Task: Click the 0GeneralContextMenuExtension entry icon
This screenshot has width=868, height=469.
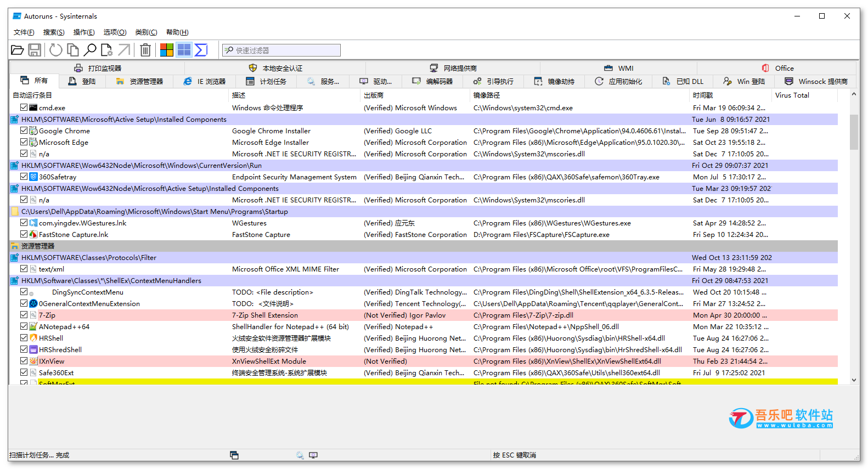Action: click(33, 303)
